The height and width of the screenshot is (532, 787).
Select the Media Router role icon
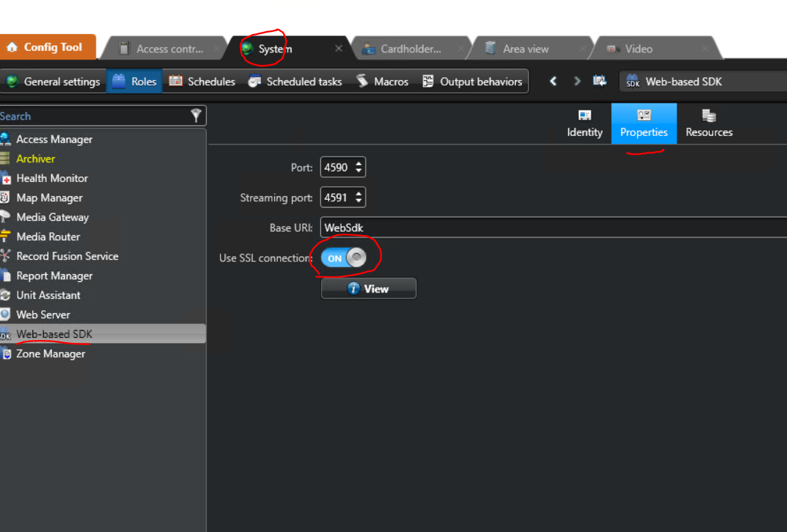(6, 237)
